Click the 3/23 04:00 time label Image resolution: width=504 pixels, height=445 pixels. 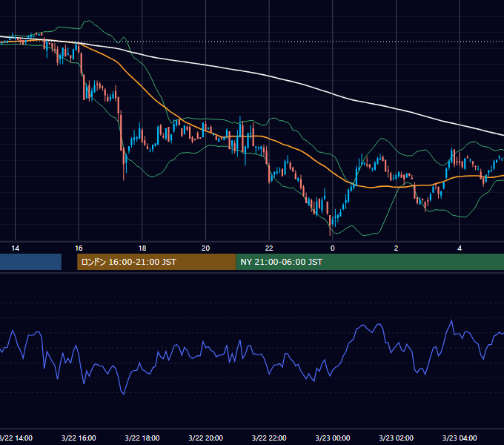click(x=460, y=438)
